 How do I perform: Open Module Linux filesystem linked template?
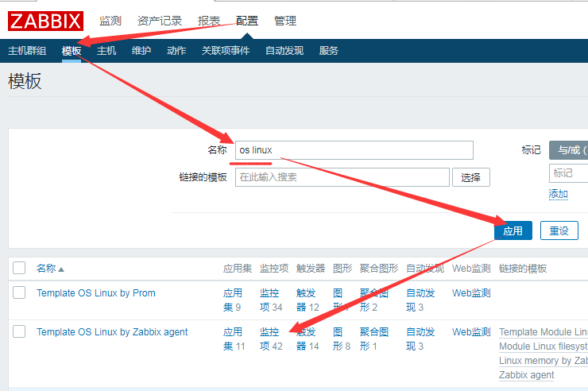click(x=544, y=346)
